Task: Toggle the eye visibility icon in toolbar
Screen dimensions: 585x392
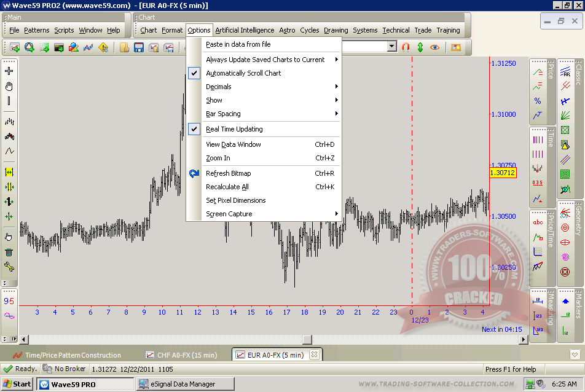Action: click(x=435, y=47)
